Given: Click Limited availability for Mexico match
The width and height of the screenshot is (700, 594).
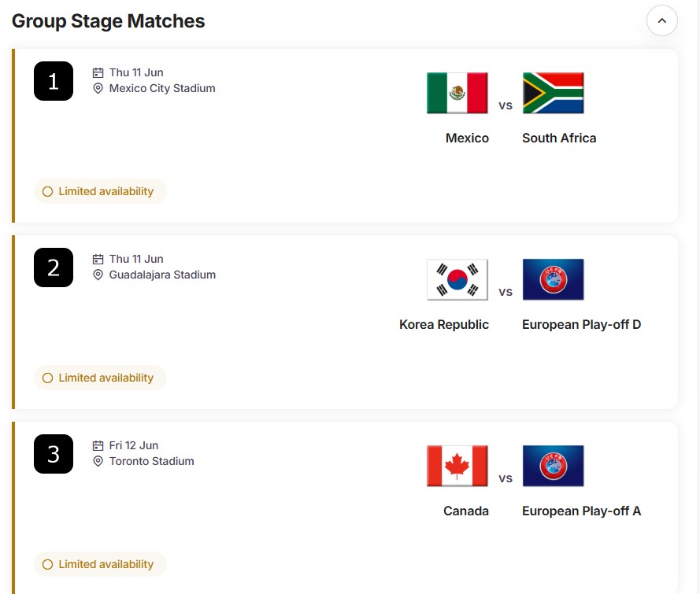Looking at the screenshot, I should [100, 191].
